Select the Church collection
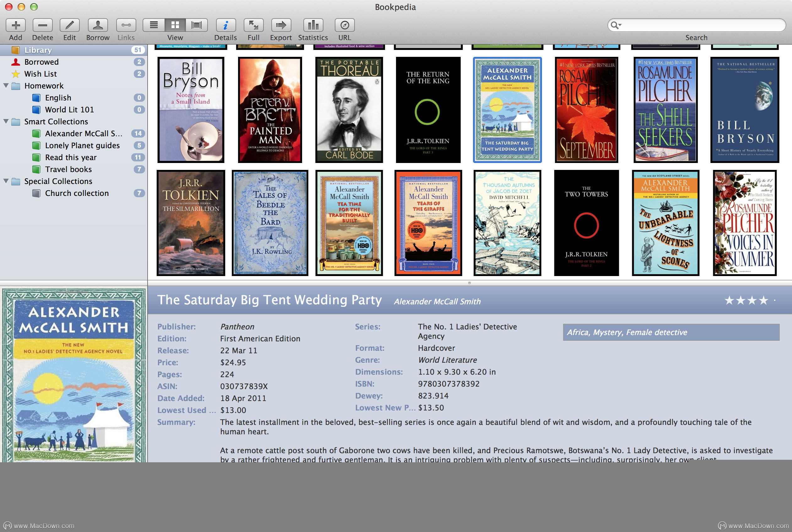The image size is (792, 532). (x=73, y=193)
